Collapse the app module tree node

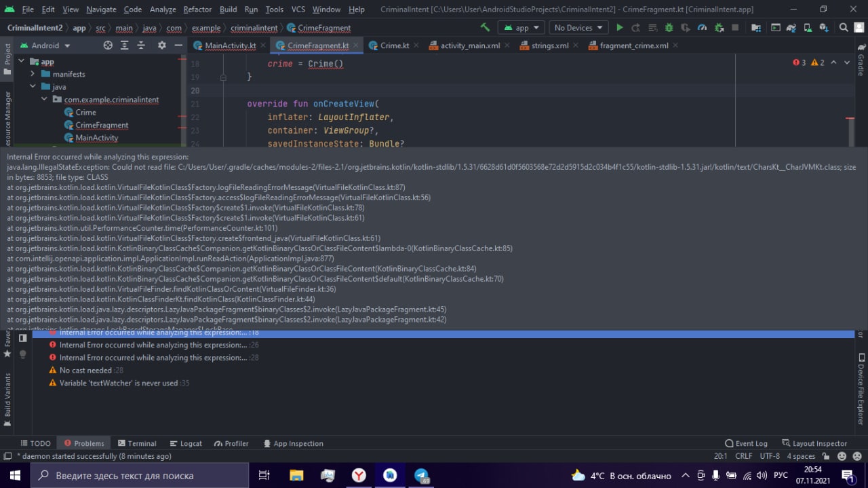(x=22, y=61)
